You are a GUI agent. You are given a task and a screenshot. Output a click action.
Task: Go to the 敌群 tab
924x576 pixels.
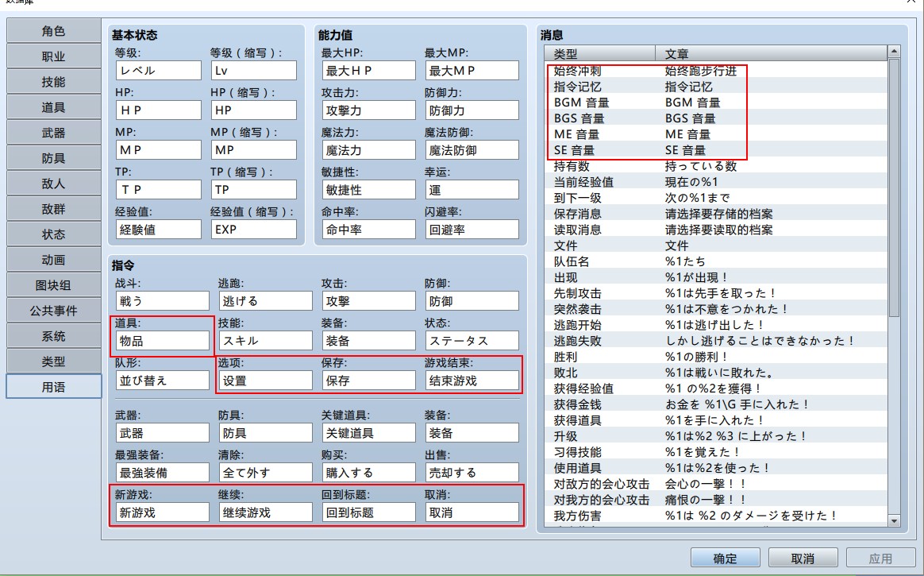pos(54,209)
